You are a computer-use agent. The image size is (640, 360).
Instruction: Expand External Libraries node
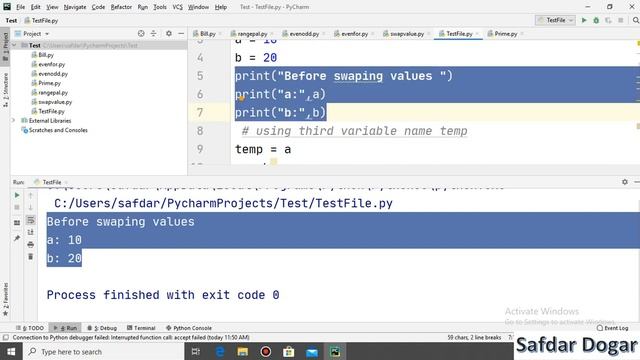(x=13, y=121)
